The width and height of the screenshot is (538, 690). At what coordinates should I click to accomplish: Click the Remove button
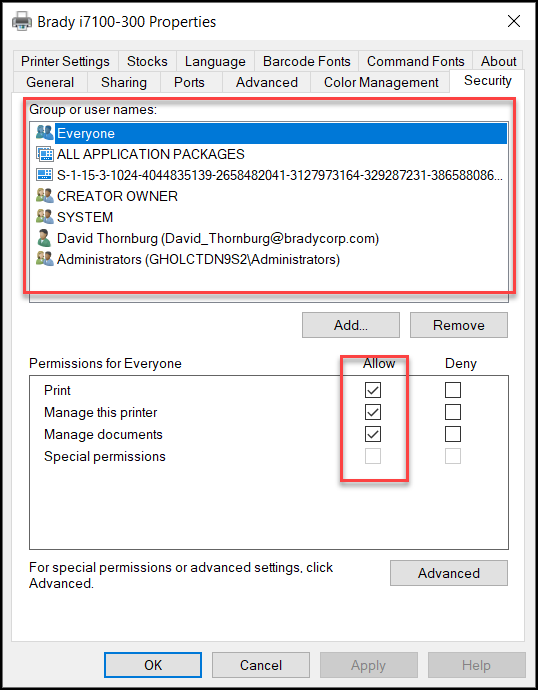(459, 325)
